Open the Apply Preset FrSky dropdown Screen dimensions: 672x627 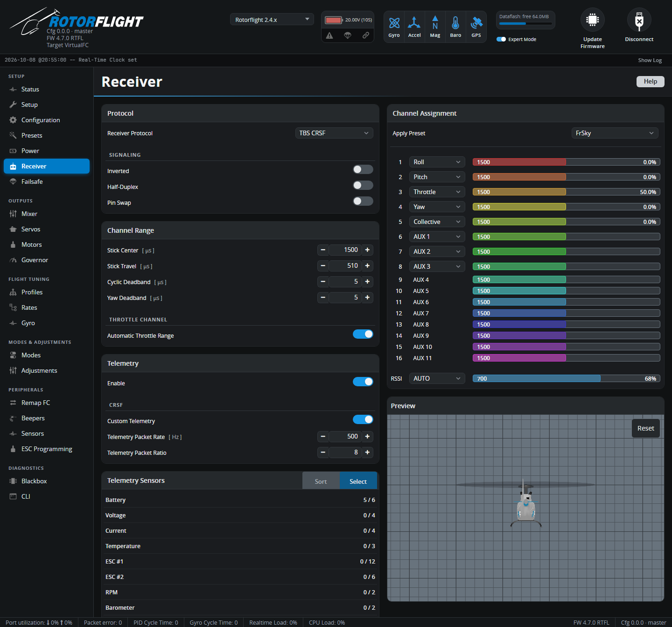click(x=615, y=133)
